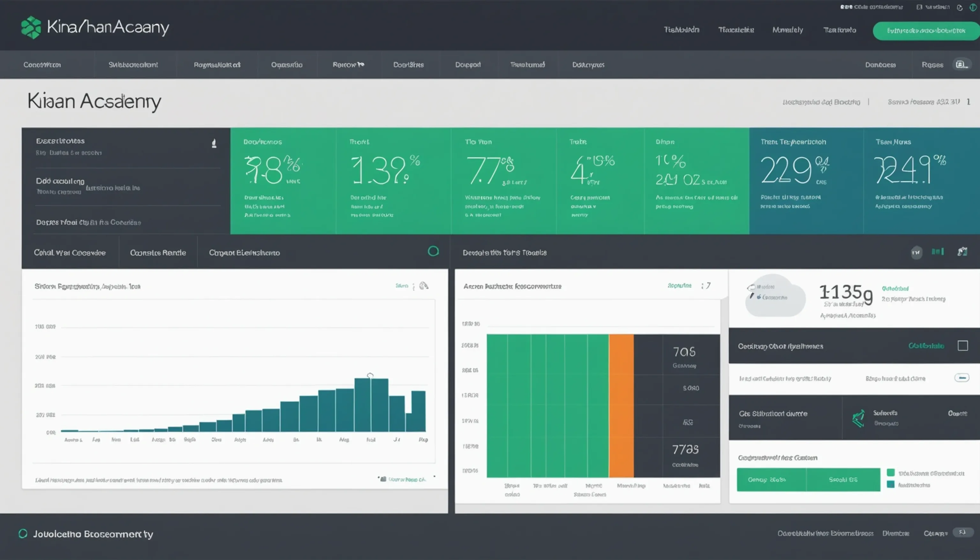980x560 pixels.
Task: Click the bright green legend swatch
Action: (890, 472)
